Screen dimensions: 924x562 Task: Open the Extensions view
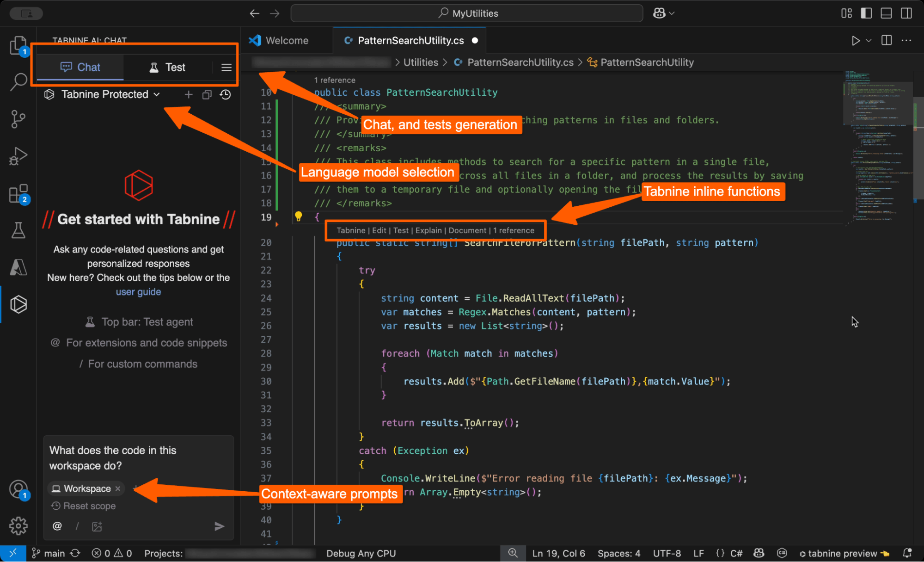coord(18,193)
